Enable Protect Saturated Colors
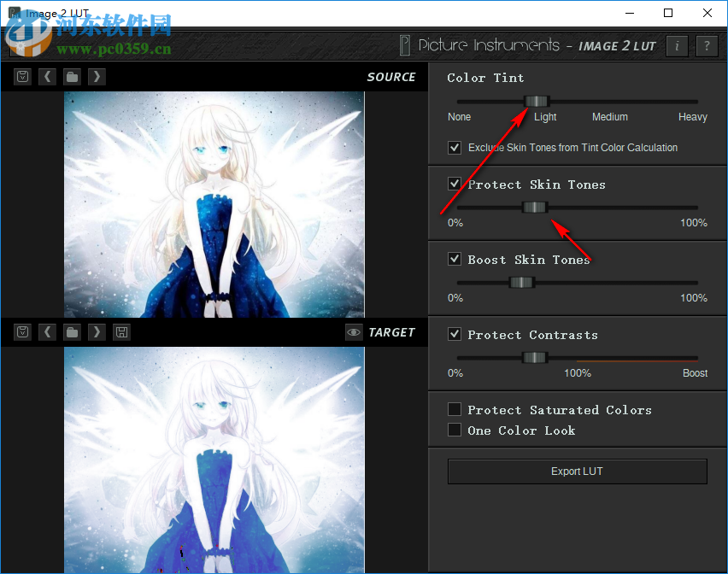The height and width of the screenshot is (574, 728). tap(455, 409)
